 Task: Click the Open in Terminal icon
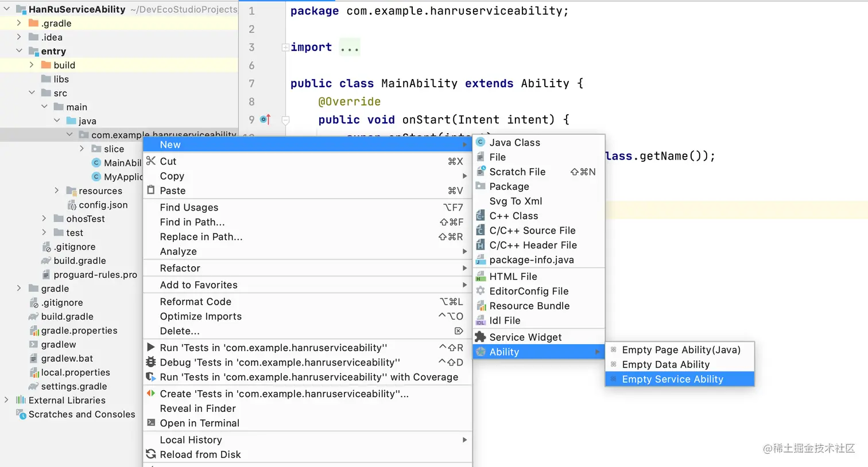click(151, 423)
